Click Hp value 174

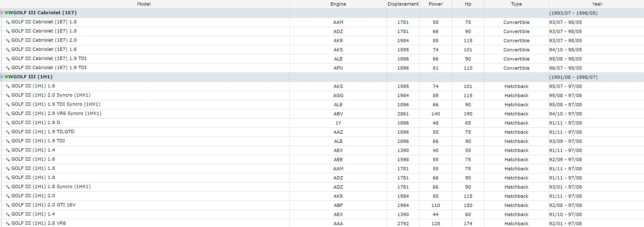click(x=468, y=224)
